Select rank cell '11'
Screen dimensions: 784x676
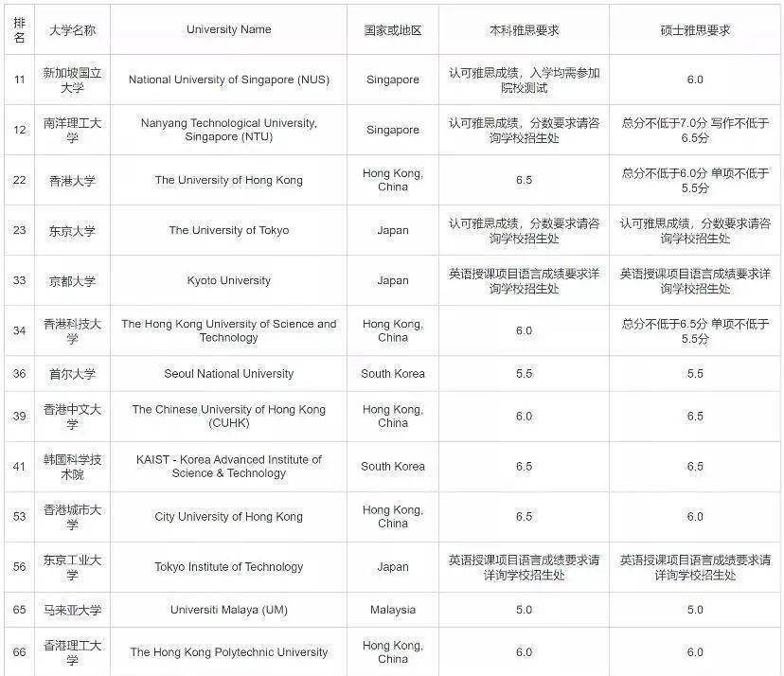pos(19,80)
